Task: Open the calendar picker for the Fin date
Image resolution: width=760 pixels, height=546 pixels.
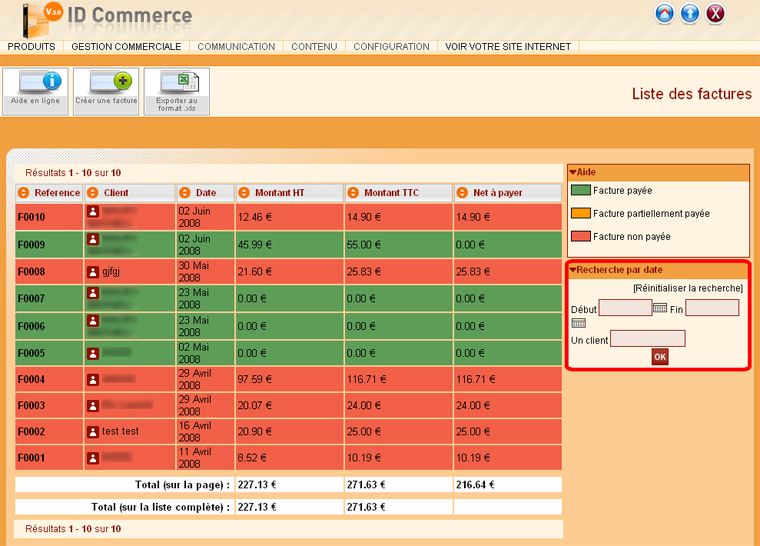Action: point(579,323)
